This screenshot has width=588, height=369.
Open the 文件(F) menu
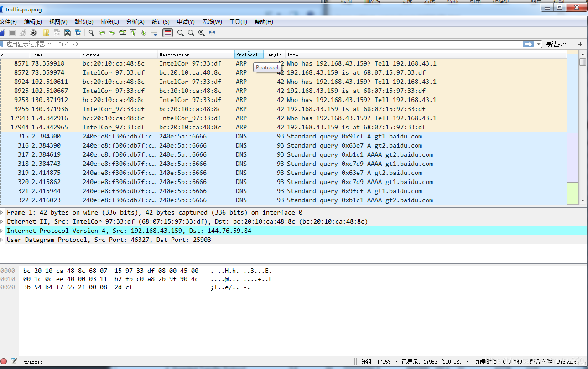[x=8, y=22]
